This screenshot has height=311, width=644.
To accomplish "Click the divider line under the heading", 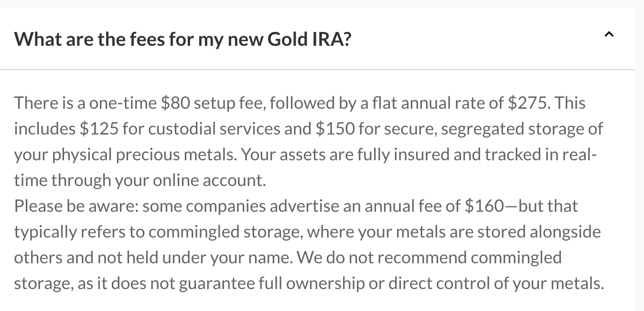I will pos(322,69).
